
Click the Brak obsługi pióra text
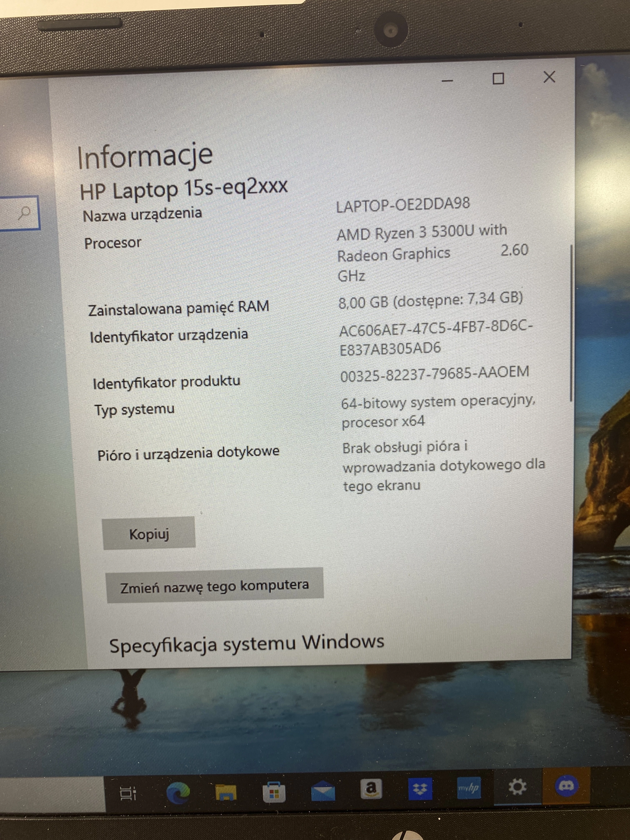[444, 466]
